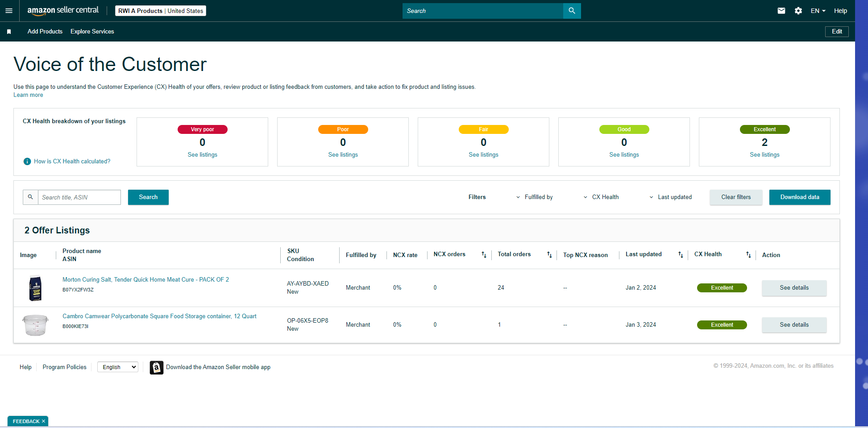
Task: Click the Very poor red badge
Action: (203, 129)
